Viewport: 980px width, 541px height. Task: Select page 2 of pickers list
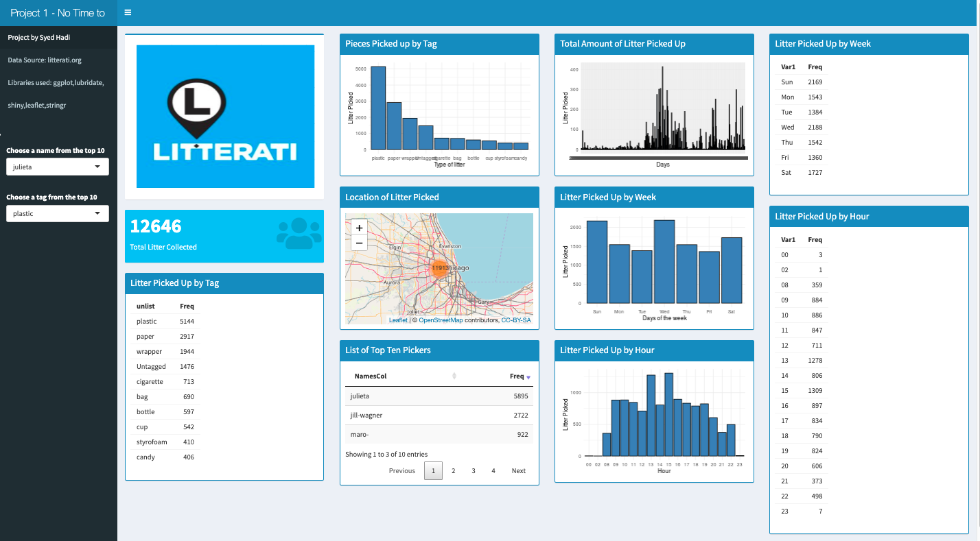tap(454, 470)
